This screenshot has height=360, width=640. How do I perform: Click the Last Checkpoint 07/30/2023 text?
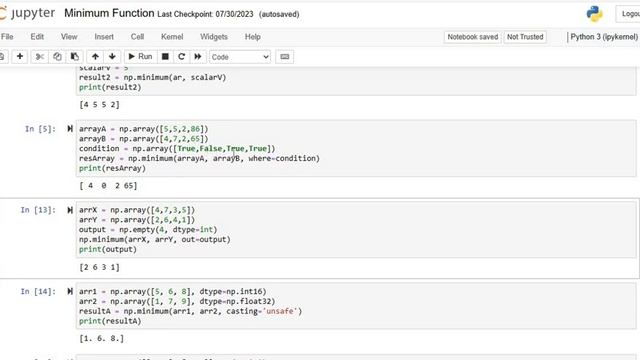tap(205, 14)
